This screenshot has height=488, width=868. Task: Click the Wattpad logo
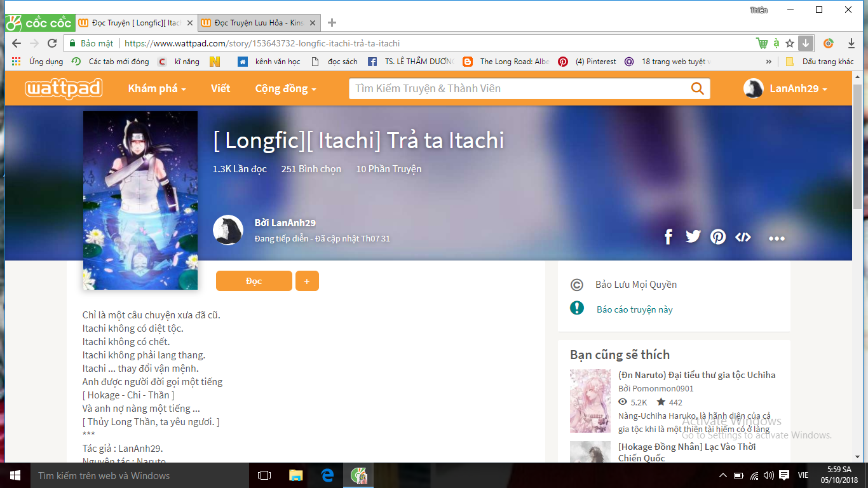(64, 88)
